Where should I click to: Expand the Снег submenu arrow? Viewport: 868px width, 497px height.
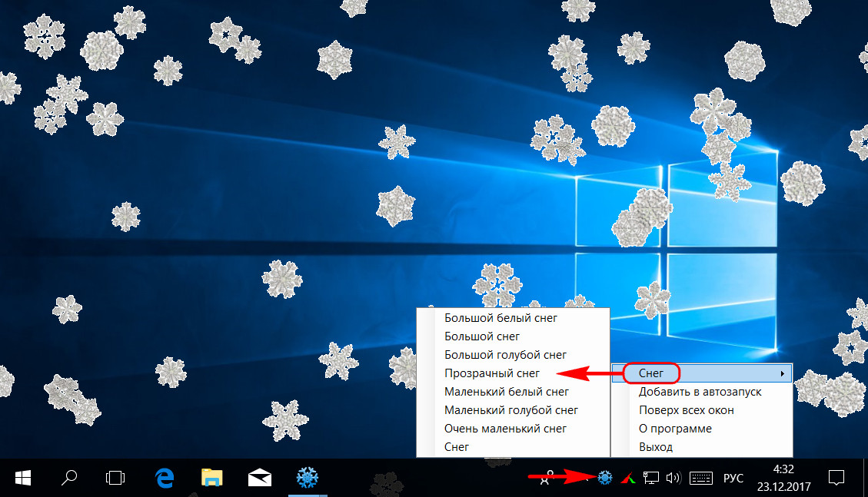(782, 374)
